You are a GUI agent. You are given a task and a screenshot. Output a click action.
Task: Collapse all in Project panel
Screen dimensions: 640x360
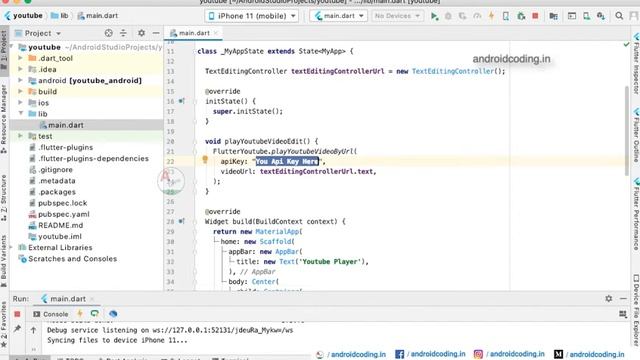click(123, 33)
